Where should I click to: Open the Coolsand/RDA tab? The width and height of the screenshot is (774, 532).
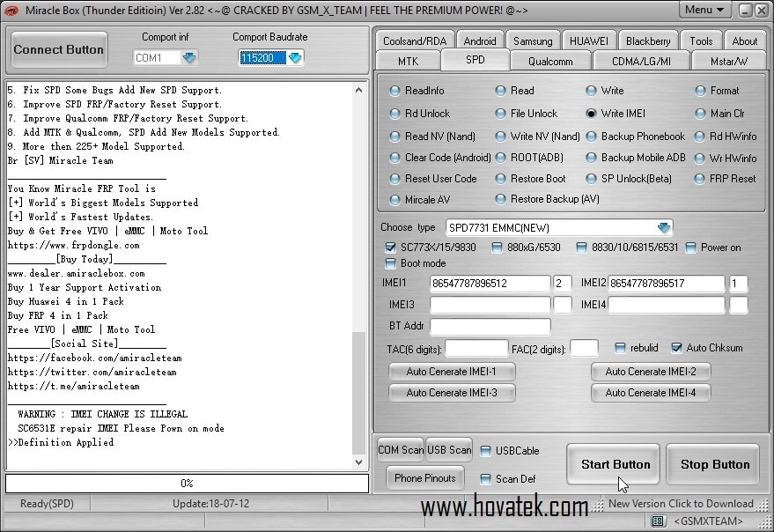point(415,41)
